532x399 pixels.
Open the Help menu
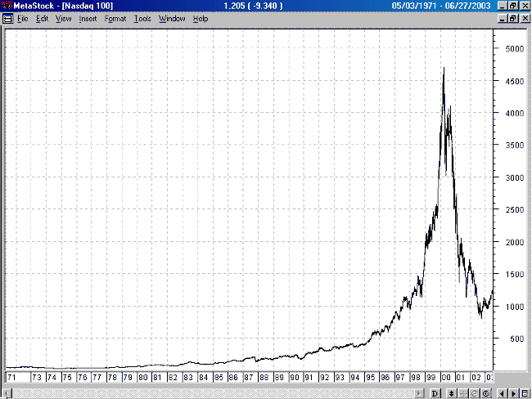[201, 18]
